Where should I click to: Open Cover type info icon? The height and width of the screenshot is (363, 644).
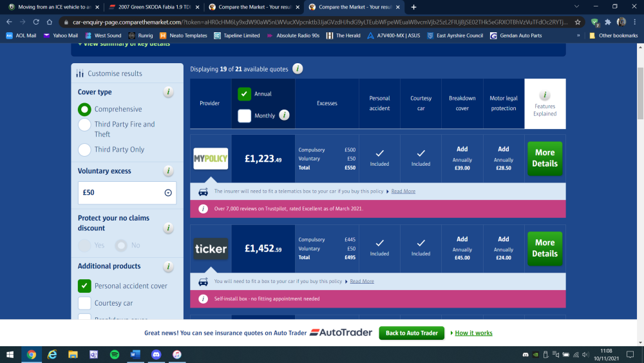click(x=168, y=92)
